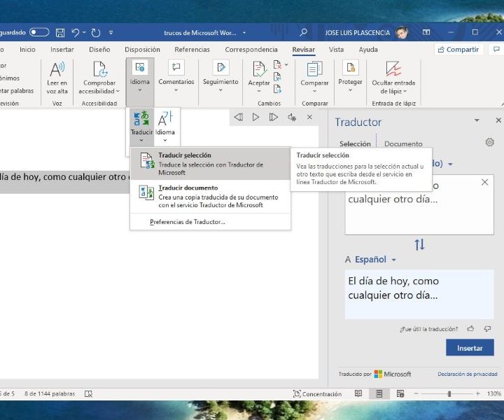504x420 pixels.
Task: Open the Undo history dropdown arrow
Action: pos(84,32)
